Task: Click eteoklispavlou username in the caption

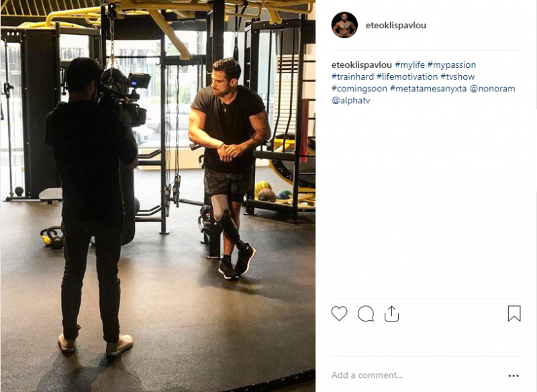Action: [x=361, y=64]
